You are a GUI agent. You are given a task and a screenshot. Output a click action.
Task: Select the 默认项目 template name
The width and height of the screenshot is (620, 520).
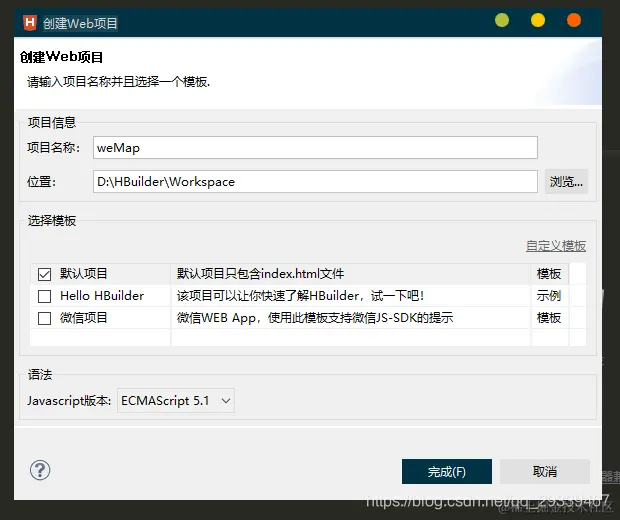(83, 274)
